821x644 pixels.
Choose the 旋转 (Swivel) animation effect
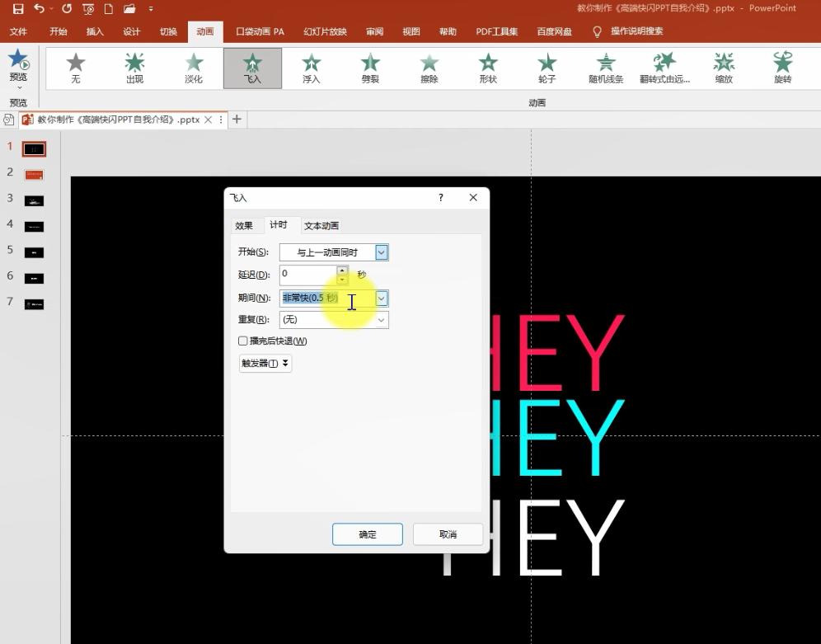click(x=782, y=68)
